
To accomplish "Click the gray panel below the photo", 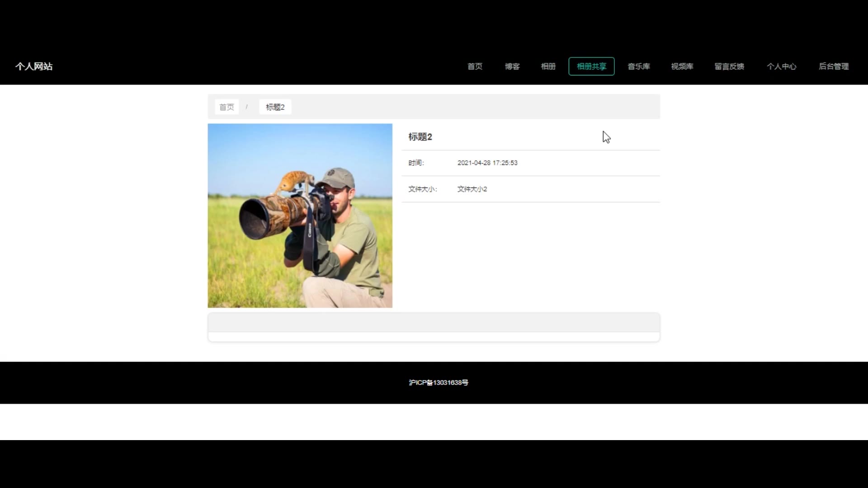I will click(434, 323).
